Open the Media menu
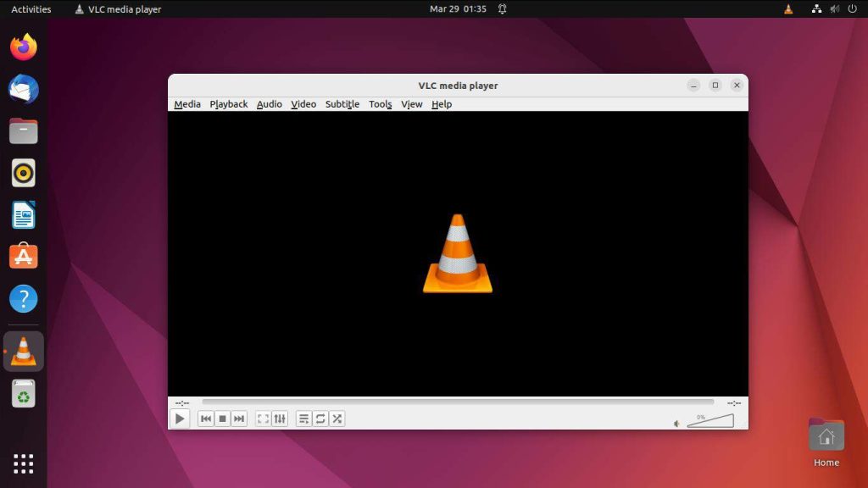This screenshot has height=488, width=868. (x=187, y=104)
